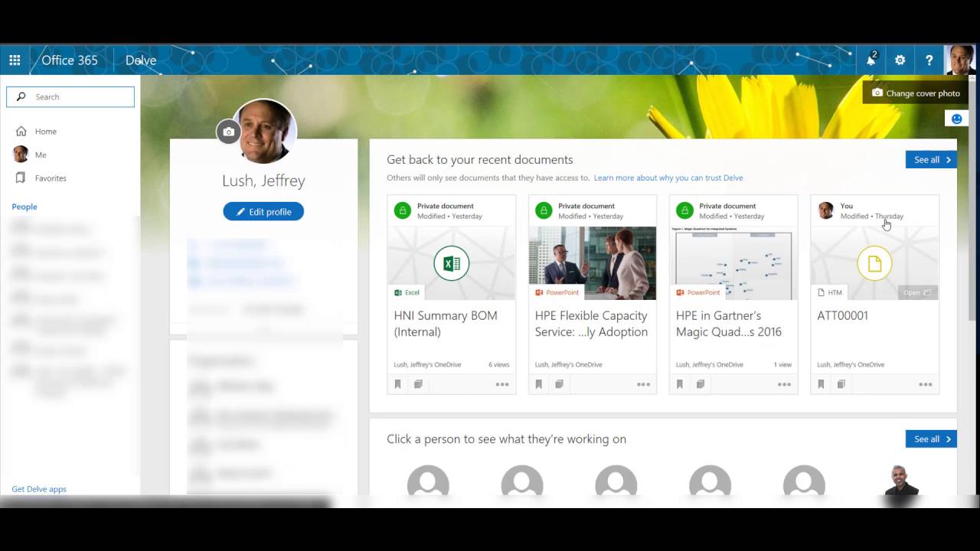Image resolution: width=980 pixels, height=551 pixels.
Task: Click the Open button on ATT00001 thumbnail
Action: pos(917,292)
